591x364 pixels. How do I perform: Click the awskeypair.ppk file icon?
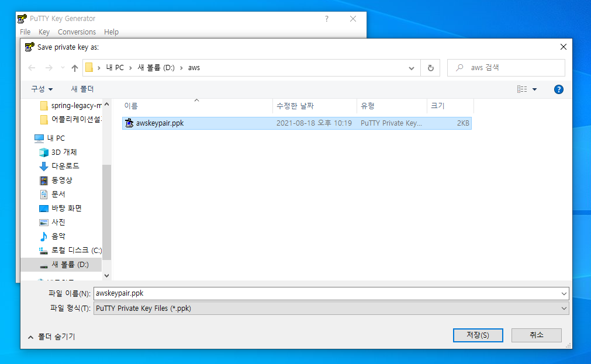[129, 123]
